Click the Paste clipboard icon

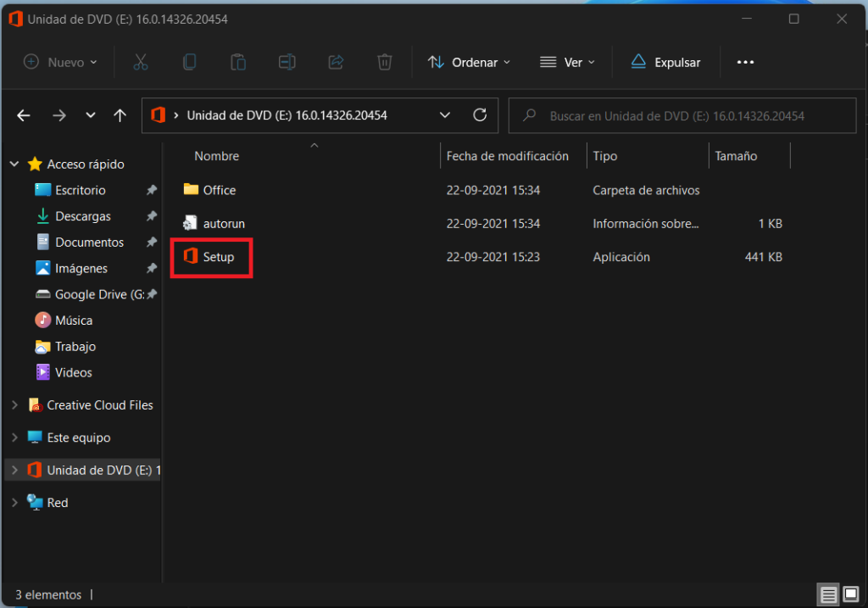(x=238, y=62)
